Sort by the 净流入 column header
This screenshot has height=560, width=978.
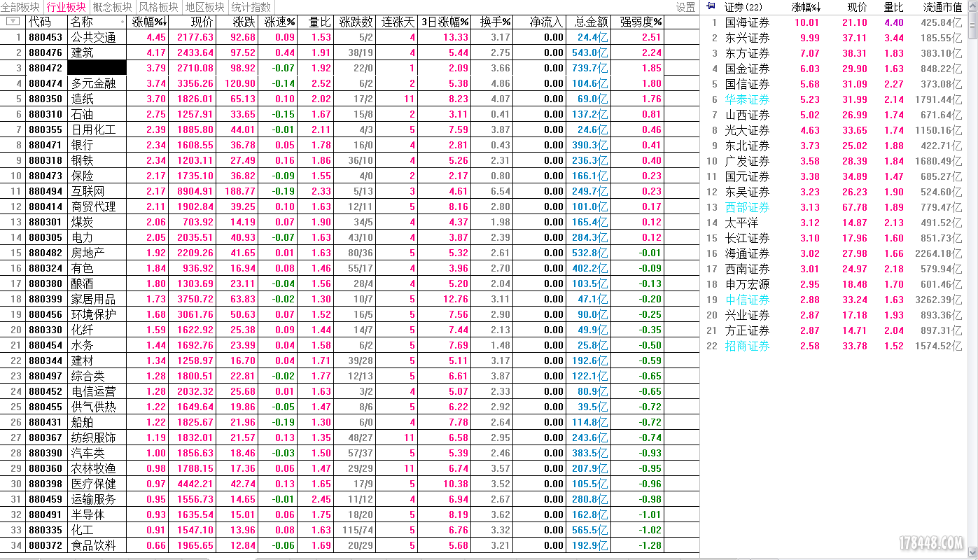point(546,22)
